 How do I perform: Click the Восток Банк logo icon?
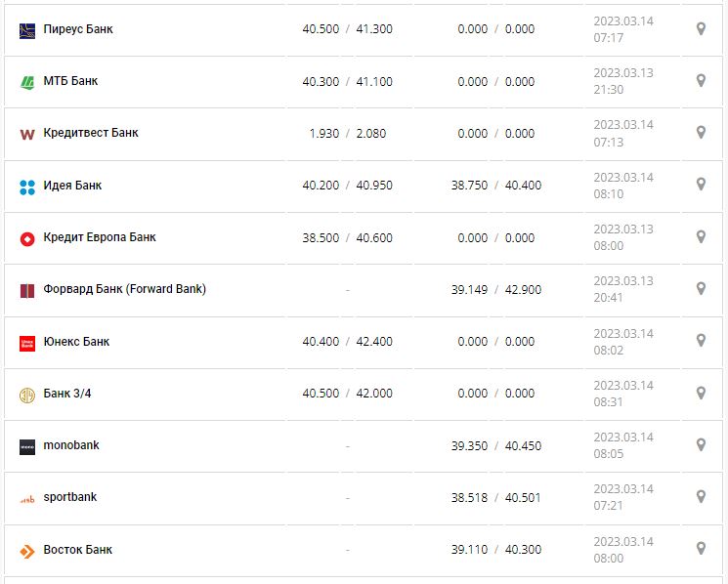(27, 551)
